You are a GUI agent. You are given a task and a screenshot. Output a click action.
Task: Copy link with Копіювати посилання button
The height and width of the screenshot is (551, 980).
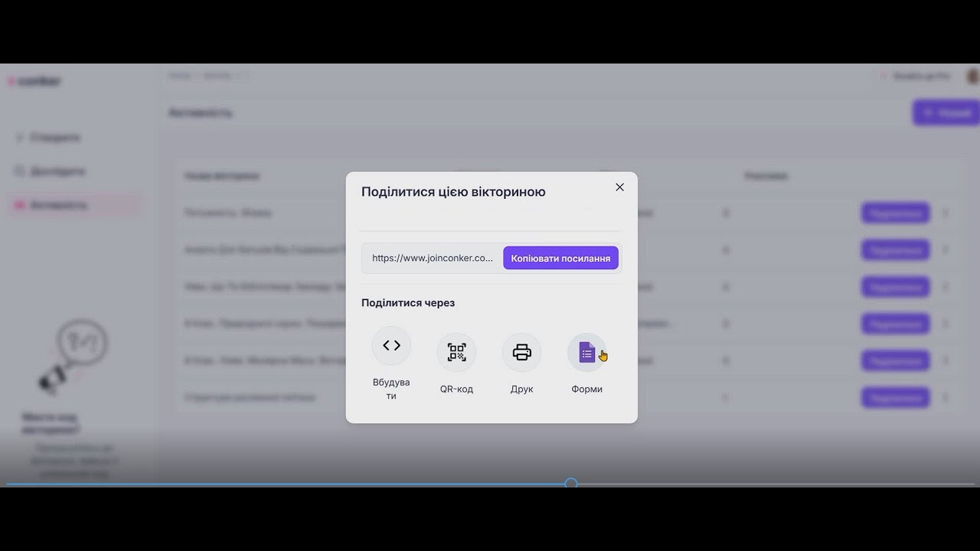(x=560, y=258)
